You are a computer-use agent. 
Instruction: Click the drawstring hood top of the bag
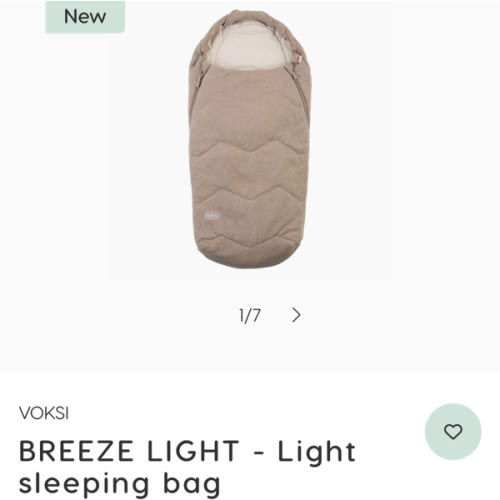250,17
